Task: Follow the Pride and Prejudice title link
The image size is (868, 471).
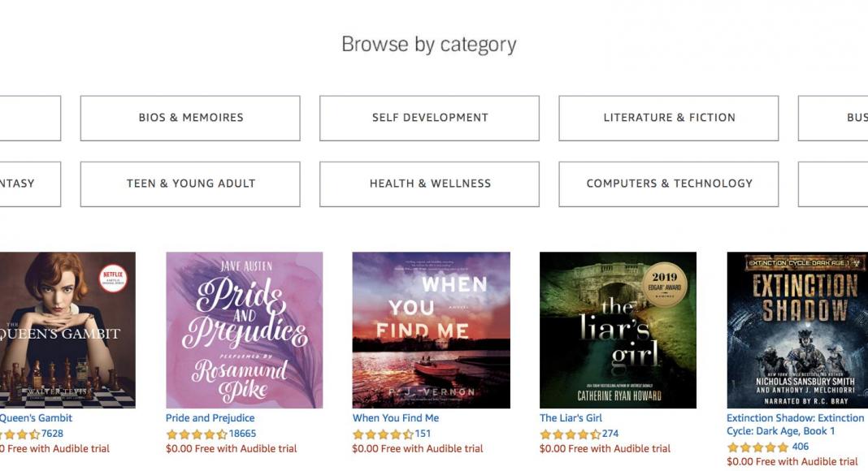Action: coord(210,418)
